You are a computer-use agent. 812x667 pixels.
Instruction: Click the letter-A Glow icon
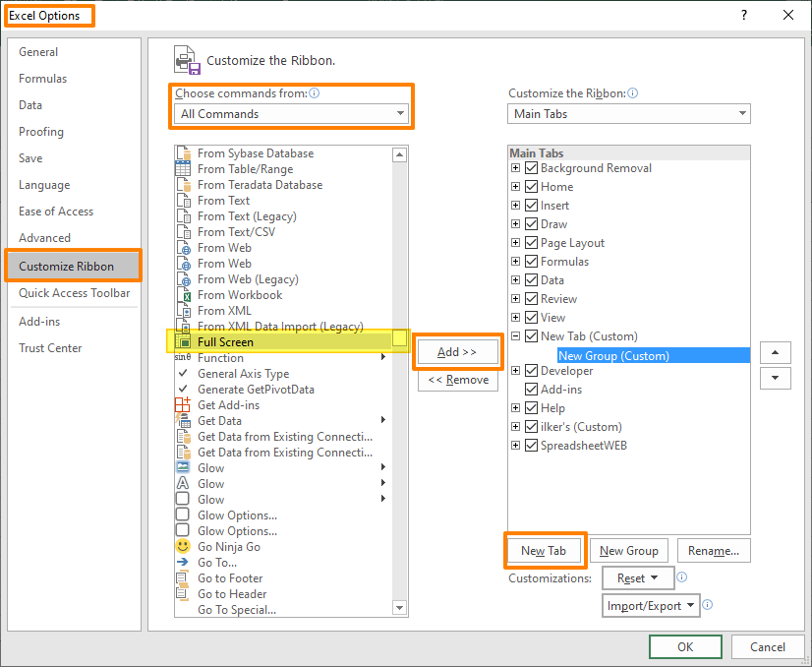pyautogui.click(x=183, y=483)
